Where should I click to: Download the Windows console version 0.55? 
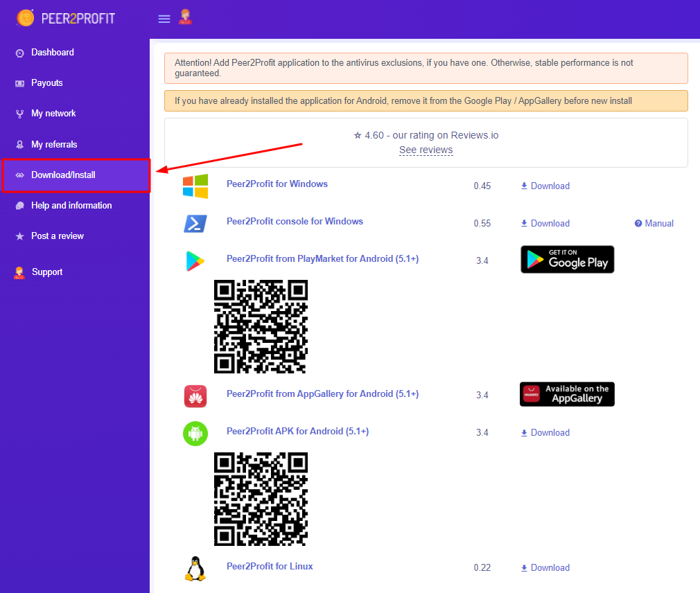click(x=545, y=224)
